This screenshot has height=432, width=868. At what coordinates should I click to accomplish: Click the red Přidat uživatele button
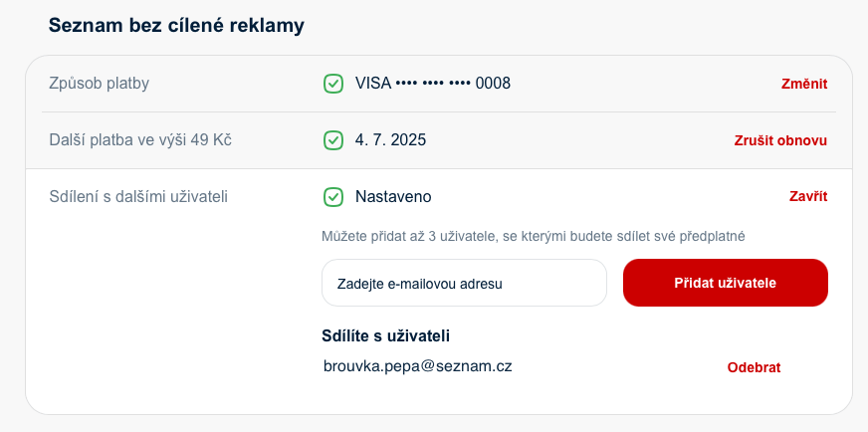726,283
